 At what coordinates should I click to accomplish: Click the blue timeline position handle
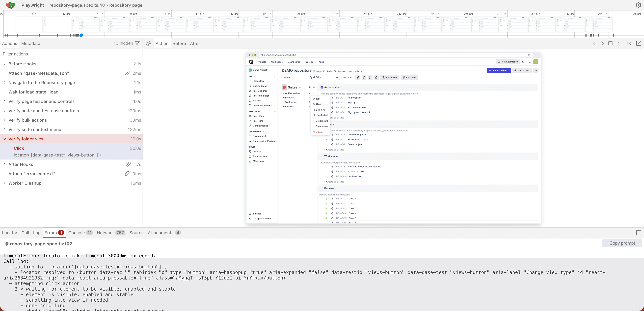81,35
